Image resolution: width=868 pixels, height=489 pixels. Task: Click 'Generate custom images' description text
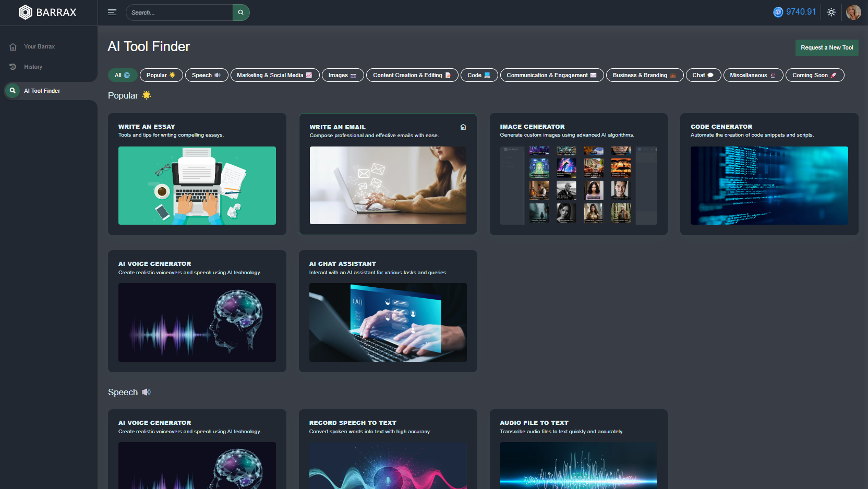(x=567, y=135)
